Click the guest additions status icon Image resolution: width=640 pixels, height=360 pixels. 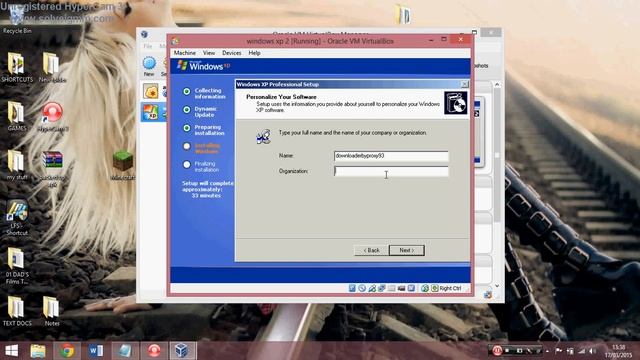411,288
